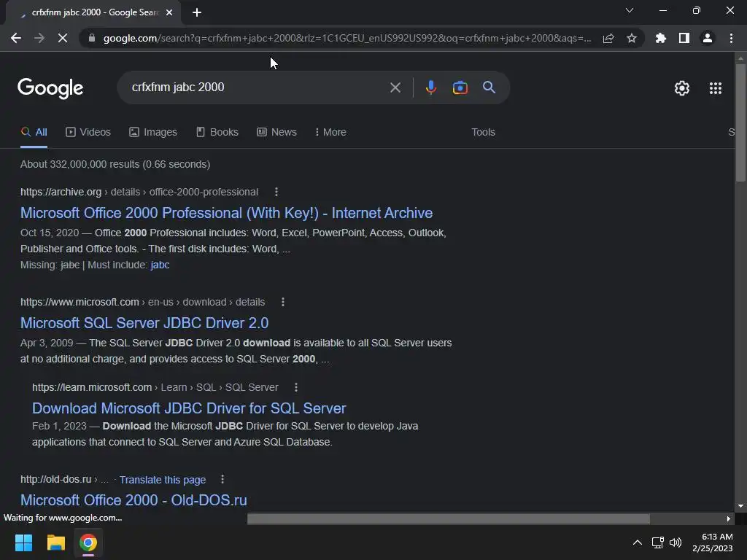Screen dimensions: 747x560
Task: Close the Google Search tab
Action: click(x=169, y=12)
